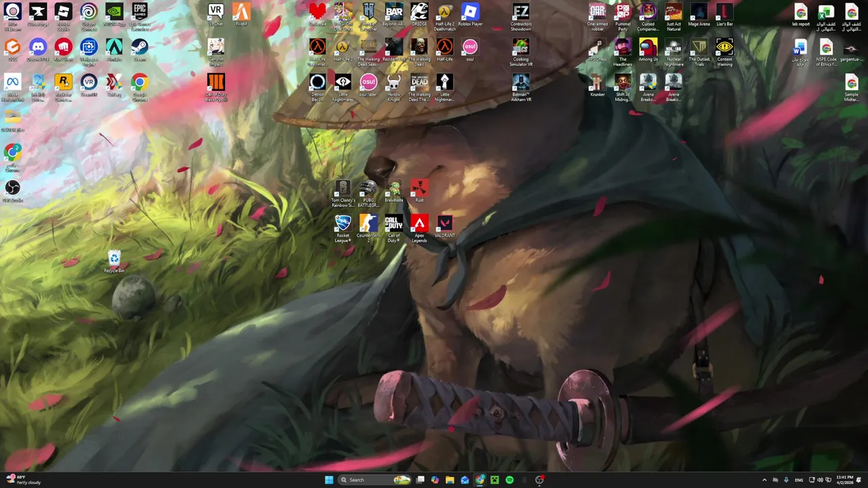This screenshot has width=868, height=488.
Task: Select Tom Clancy's Rainbow Six icon
Action: pyautogui.click(x=343, y=192)
